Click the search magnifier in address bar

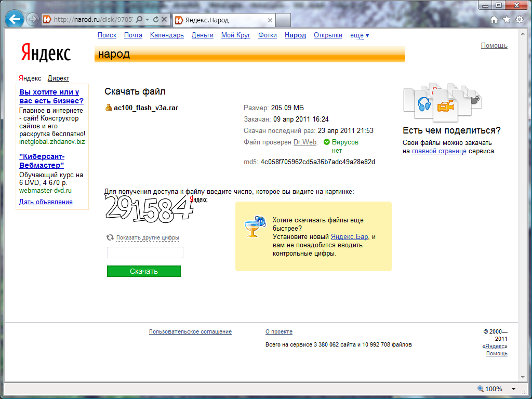pos(139,20)
